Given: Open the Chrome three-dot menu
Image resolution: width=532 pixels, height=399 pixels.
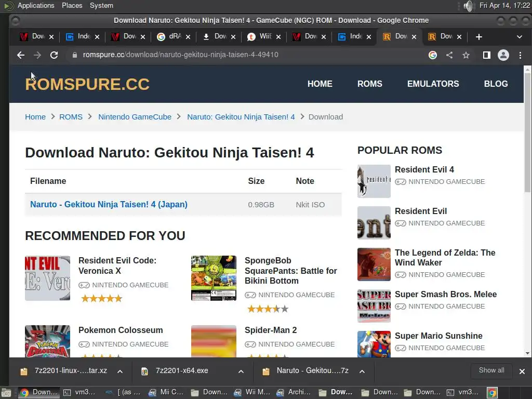Looking at the screenshot, I should coord(520,55).
